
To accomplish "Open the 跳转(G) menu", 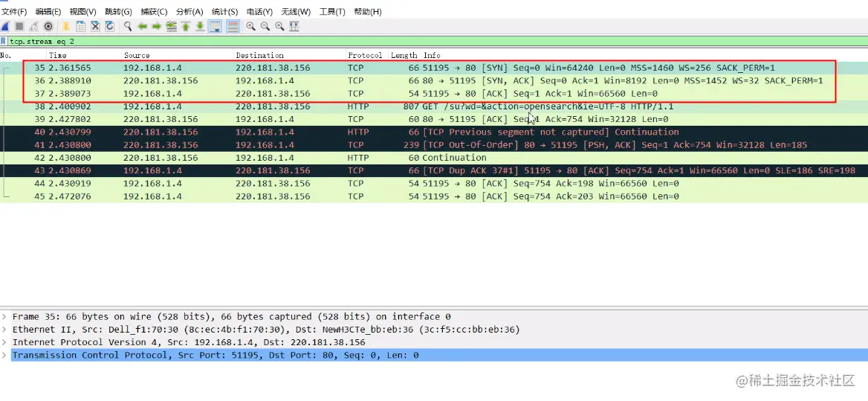I will click(118, 12).
